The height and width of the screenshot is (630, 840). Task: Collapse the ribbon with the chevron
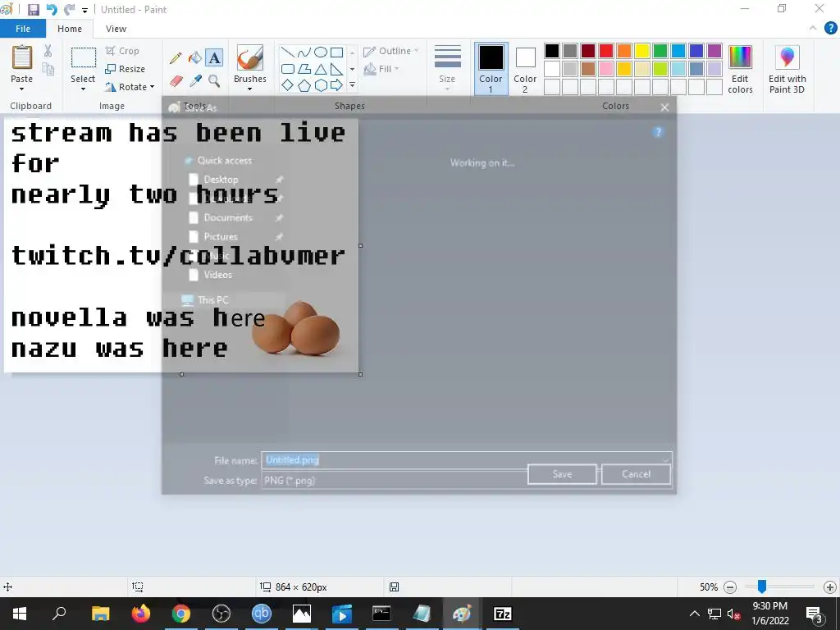click(x=813, y=29)
